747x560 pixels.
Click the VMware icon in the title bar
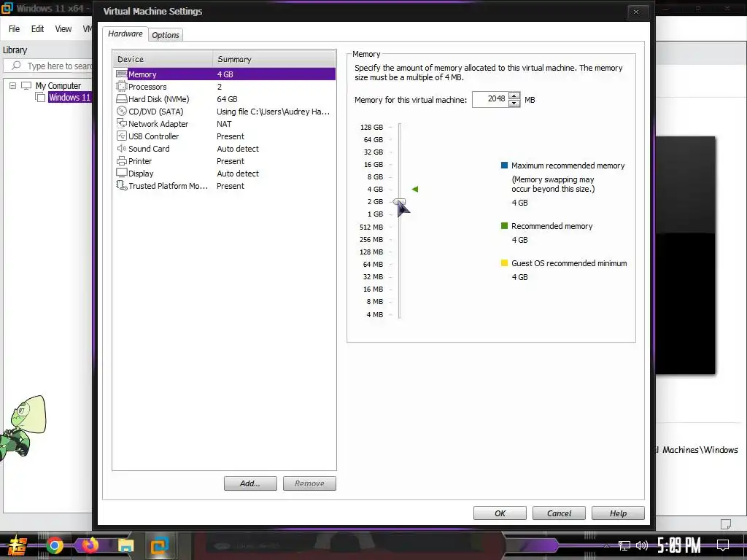7,8
